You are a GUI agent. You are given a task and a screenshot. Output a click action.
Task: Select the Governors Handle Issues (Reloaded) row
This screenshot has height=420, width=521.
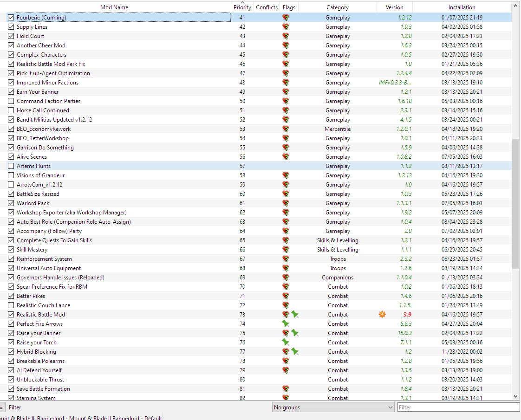pyautogui.click(x=259, y=277)
